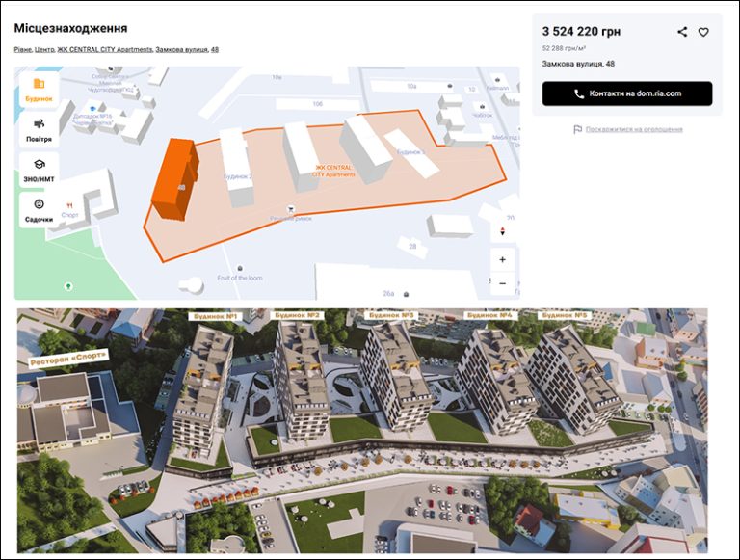This screenshot has height=560, width=740.
Task: Open the ЗНО/НМТ map layer
Action: coord(39,171)
